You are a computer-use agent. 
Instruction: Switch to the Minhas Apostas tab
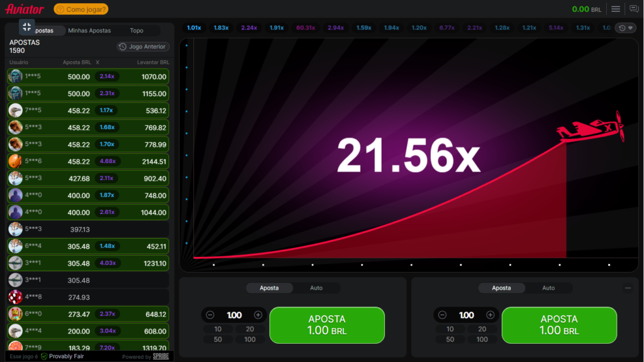89,30
